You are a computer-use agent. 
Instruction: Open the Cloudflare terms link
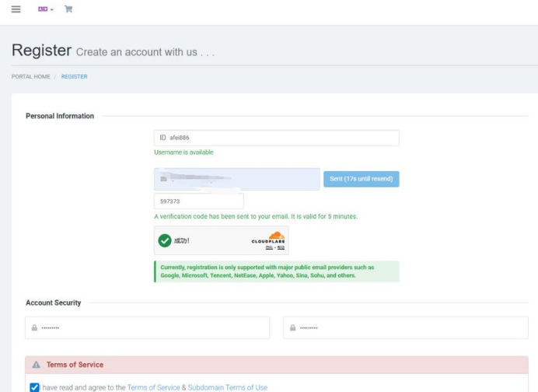tap(281, 247)
